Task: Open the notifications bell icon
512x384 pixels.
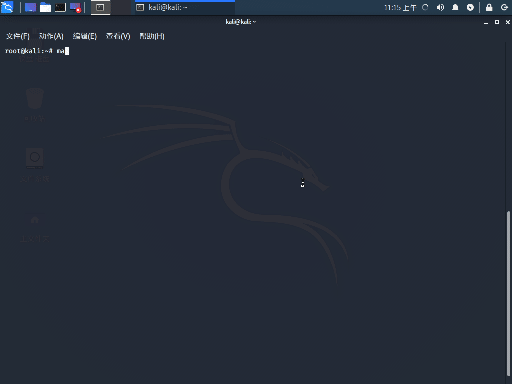Action: point(455,7)
